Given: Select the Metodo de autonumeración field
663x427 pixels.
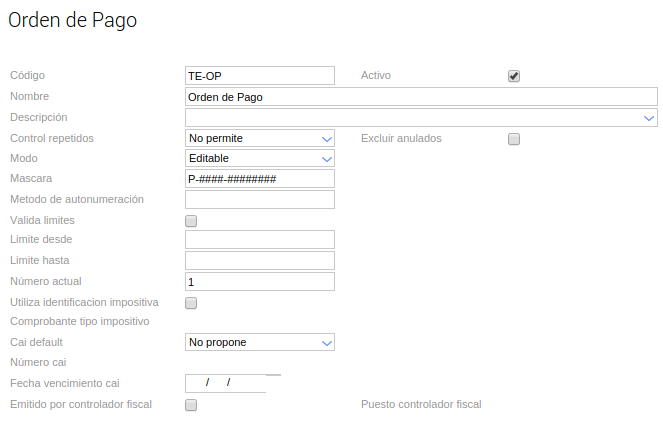Looking at the screenshot, I should coord(259,200).
